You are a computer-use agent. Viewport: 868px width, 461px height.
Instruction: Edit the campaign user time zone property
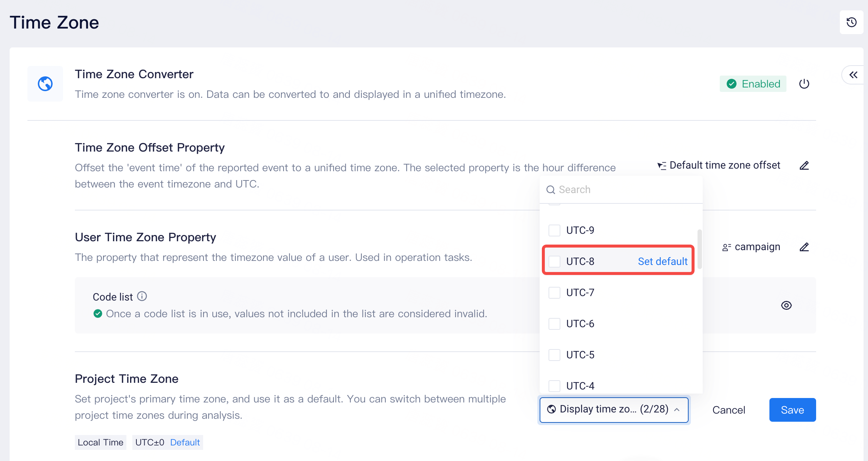coord(804,247)
